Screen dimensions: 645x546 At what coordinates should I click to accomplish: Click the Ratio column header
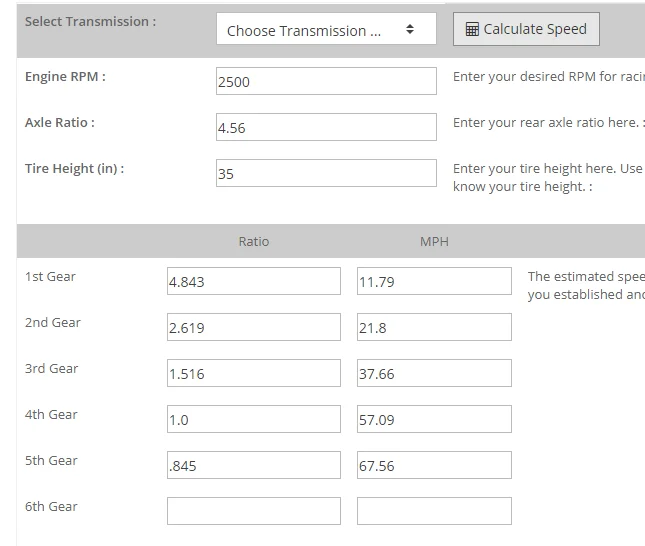click(x=254, y=242)
